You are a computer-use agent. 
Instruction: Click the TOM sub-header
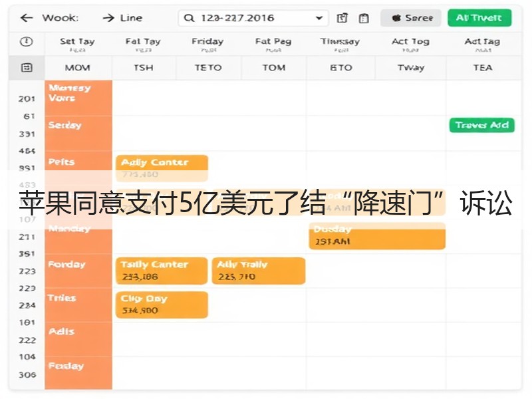click(274, 68)
